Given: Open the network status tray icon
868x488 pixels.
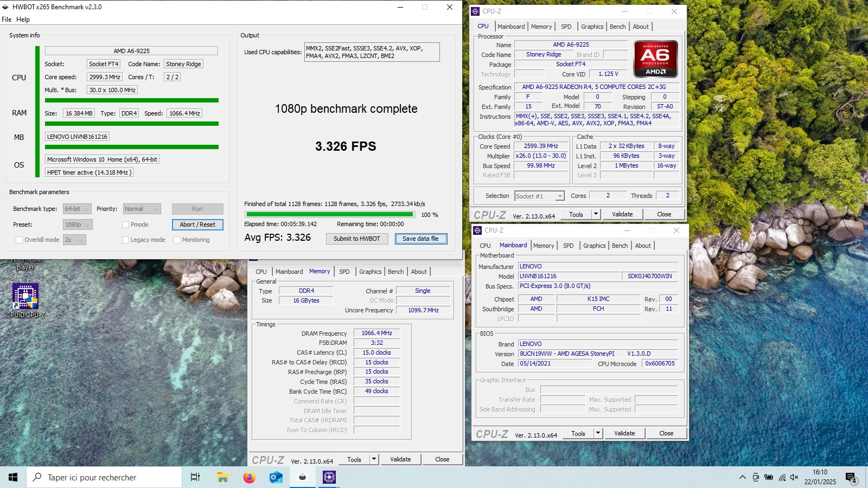Looking at the screenshot, I should 782,477.
